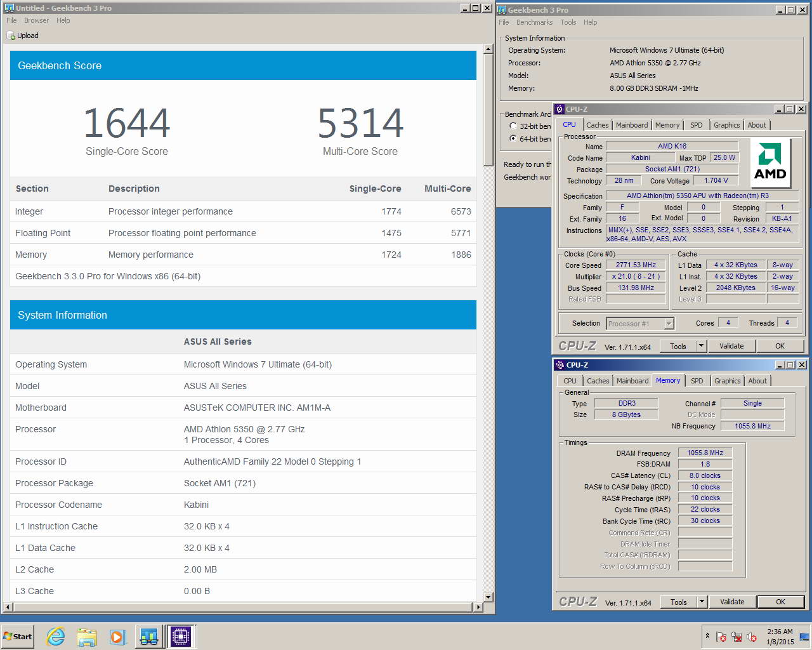Click Validate button in bottom CPU-Z
The height and width of the screenshot is (650, 812).
(732, 602)
